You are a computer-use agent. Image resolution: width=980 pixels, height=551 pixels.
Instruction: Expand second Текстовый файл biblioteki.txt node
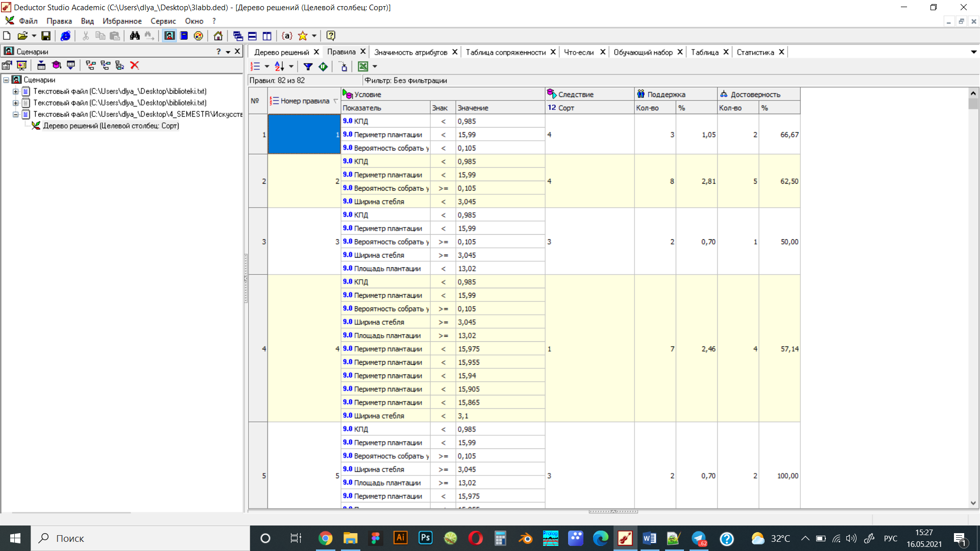16,103
